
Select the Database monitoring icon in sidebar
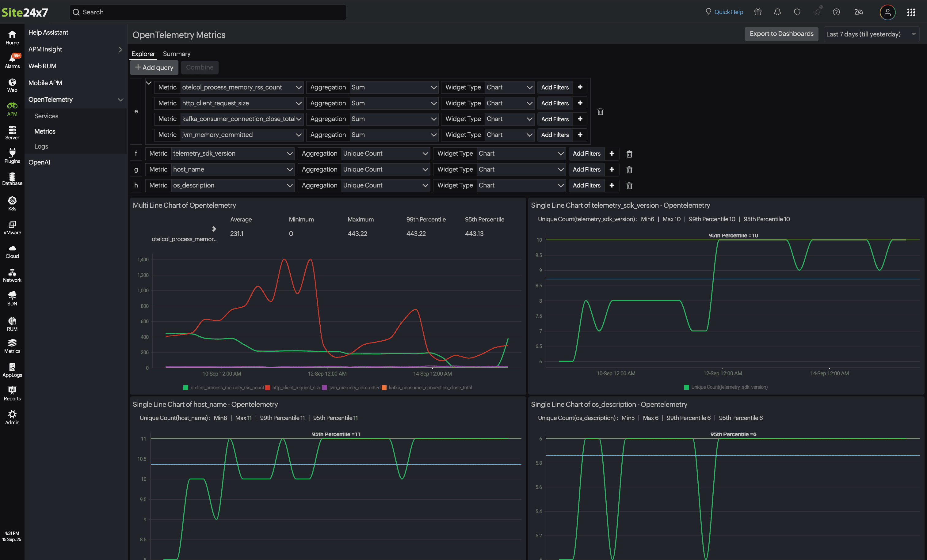[12, 180]
